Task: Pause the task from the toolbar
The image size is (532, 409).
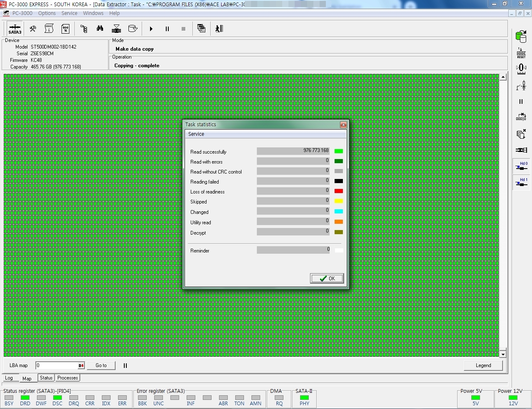Action: 167,29
